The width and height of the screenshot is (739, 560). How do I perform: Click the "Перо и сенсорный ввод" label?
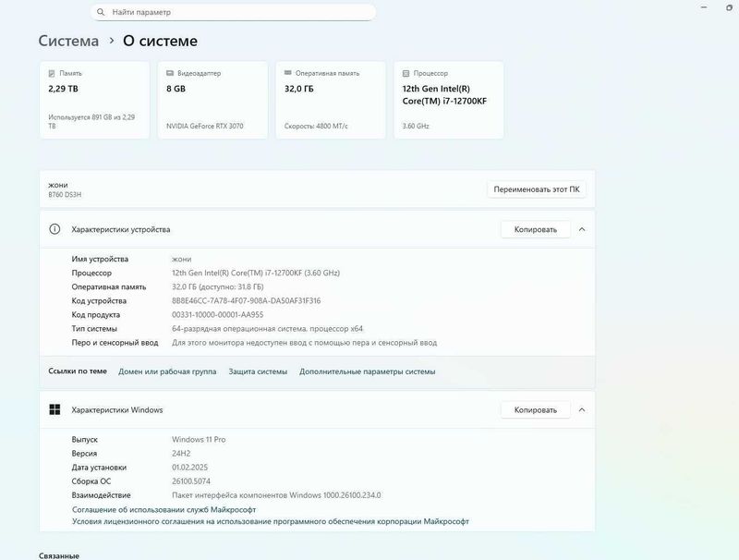115,343
